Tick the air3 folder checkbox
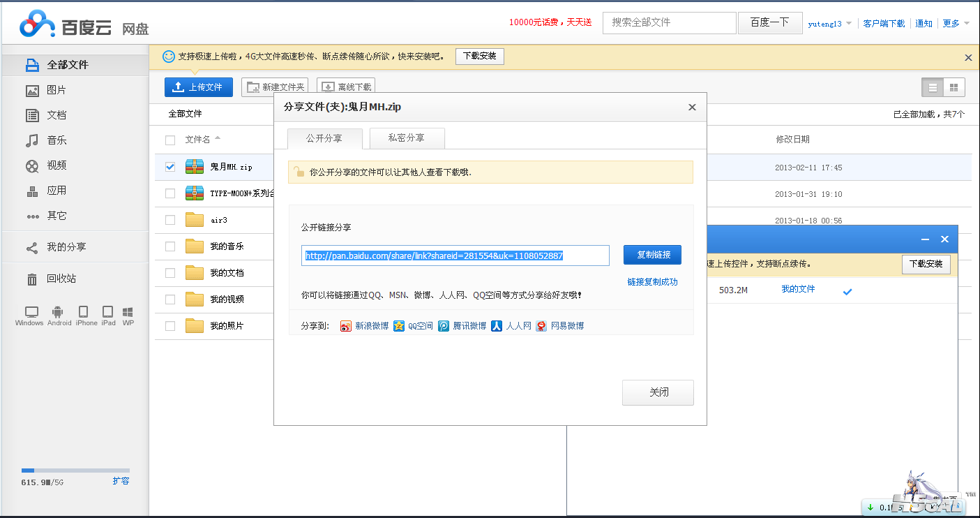This screenshot has height=518, width=980. coord(170,220)
